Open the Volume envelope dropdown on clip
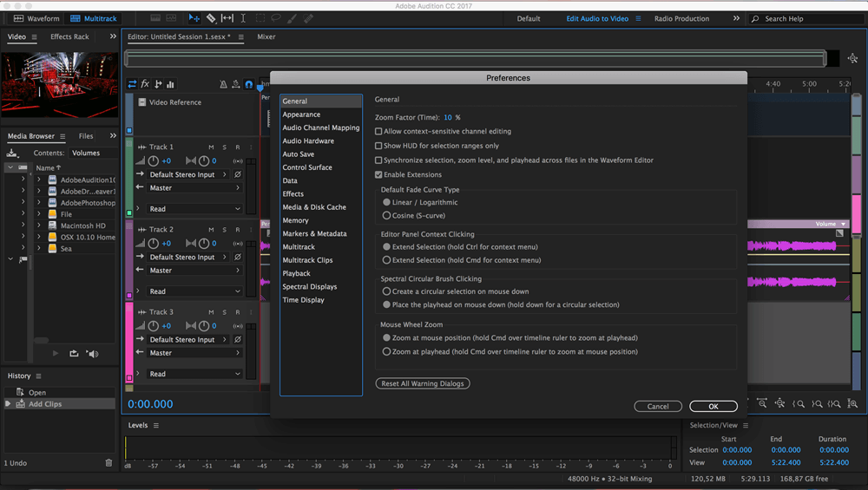 (843, 224)
